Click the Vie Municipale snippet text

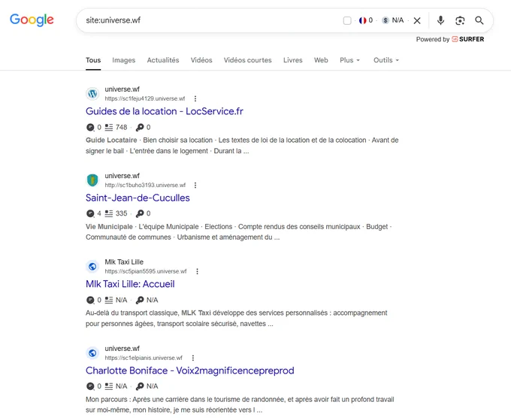[x=109, y=226]
